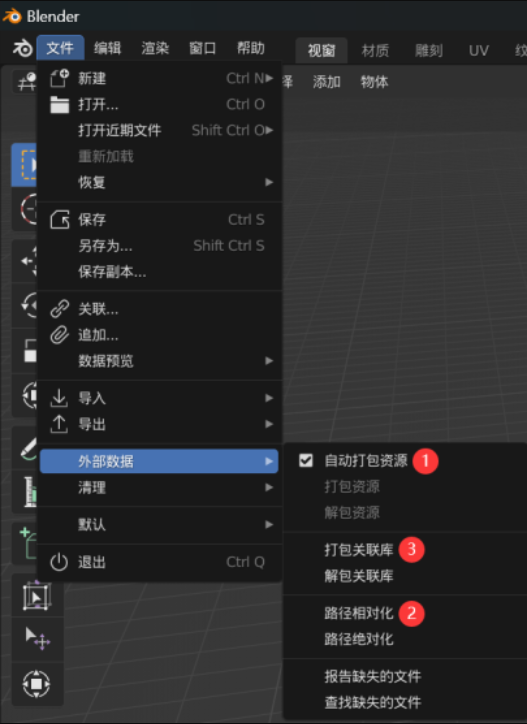
Task: Click the 退出 power quit icon
Action: (59, 562)
